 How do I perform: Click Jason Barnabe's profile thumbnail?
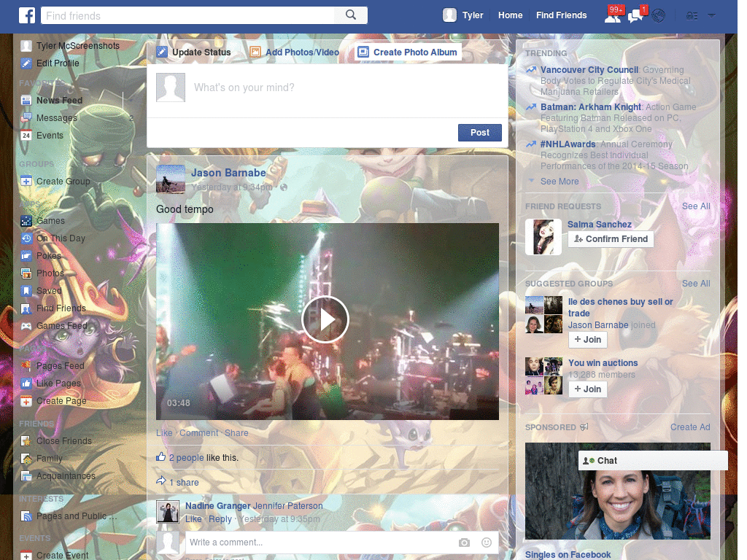tap(171, 179)
